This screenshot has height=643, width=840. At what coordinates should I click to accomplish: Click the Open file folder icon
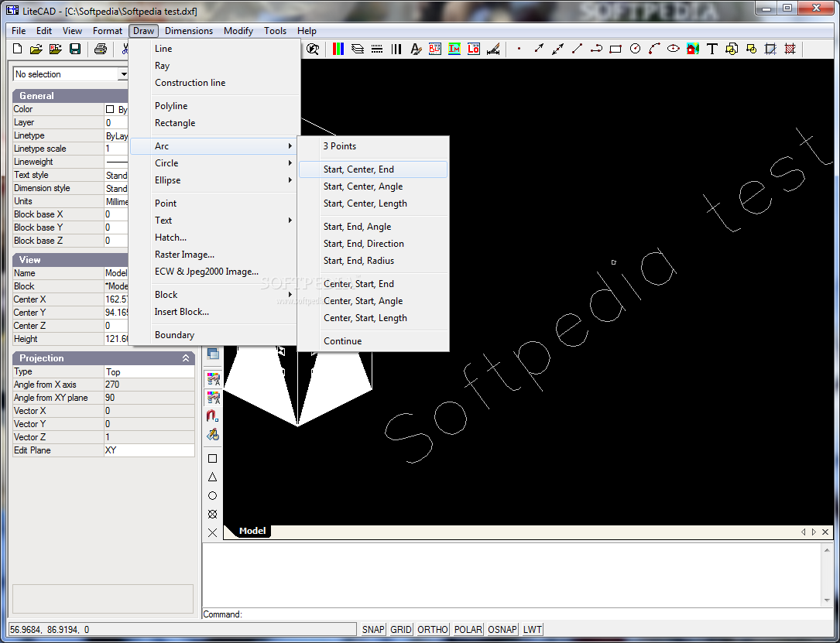(36, 50)
